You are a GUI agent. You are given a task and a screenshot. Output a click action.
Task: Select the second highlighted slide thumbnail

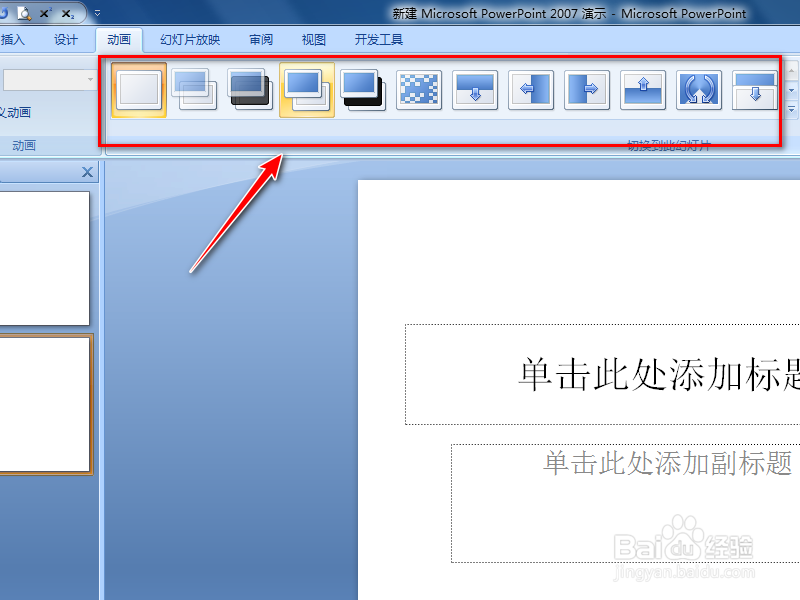point(46,405)
